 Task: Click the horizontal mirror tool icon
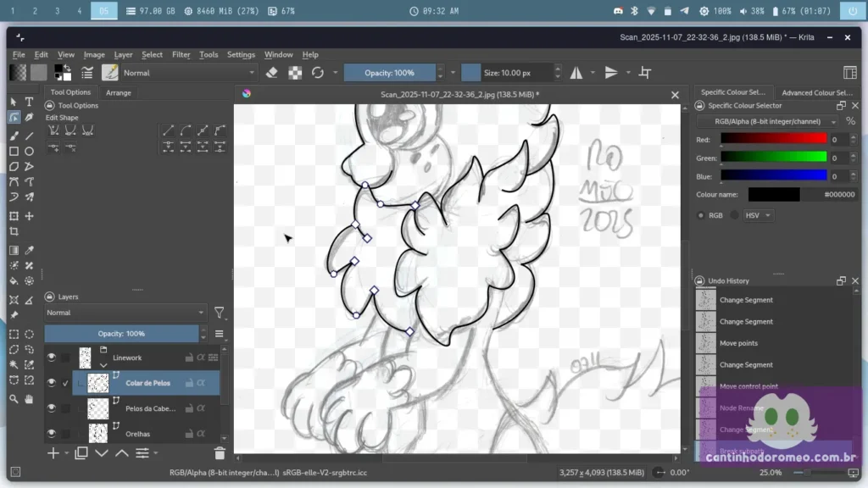(576, 73)
